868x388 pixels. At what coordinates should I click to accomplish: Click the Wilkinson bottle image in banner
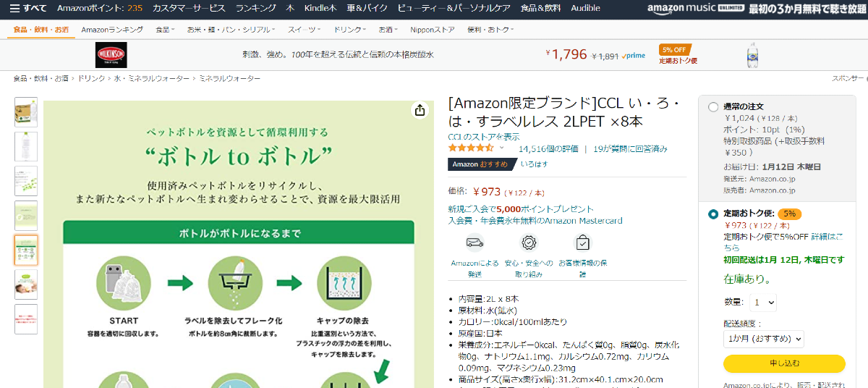tap(754, 55)
